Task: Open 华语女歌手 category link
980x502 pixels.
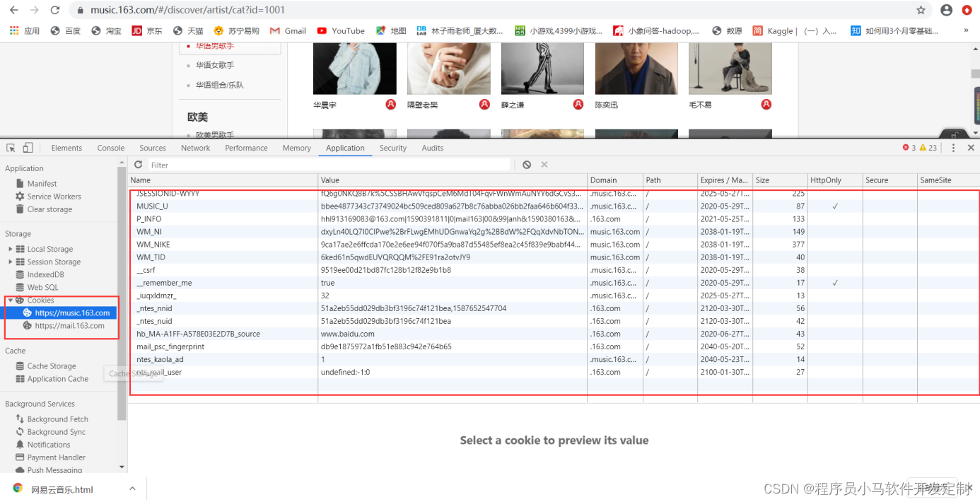Action: pos(215,65)
